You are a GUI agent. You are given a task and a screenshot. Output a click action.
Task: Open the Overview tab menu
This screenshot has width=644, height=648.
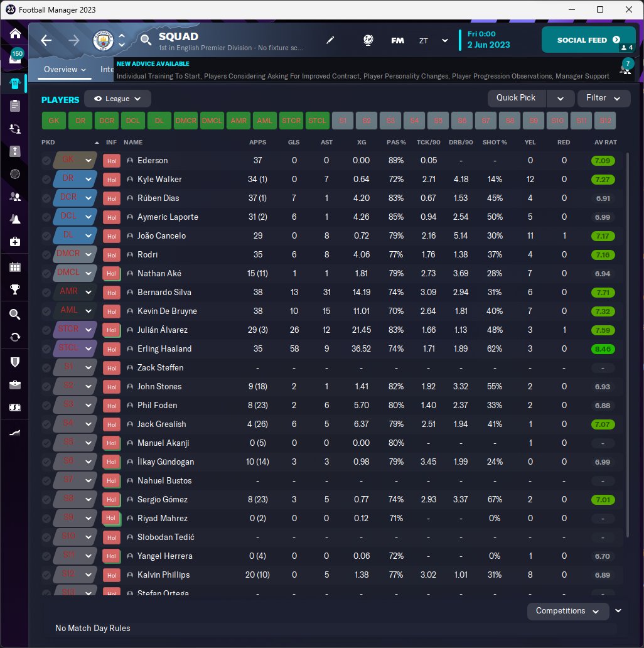pos(65,70)
